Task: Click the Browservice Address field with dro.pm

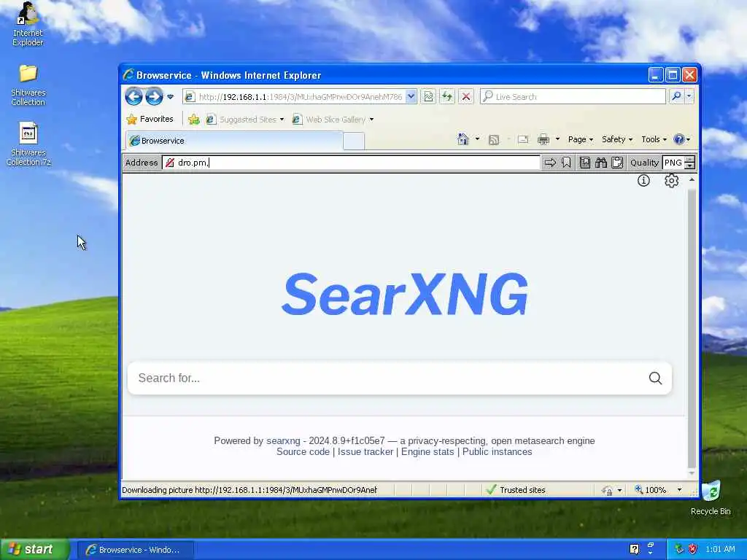Action: coord(351,163)
